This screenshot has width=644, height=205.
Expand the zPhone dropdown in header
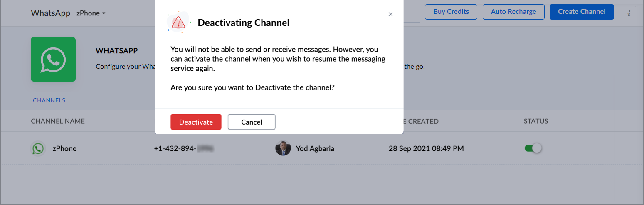pos(91,13)
